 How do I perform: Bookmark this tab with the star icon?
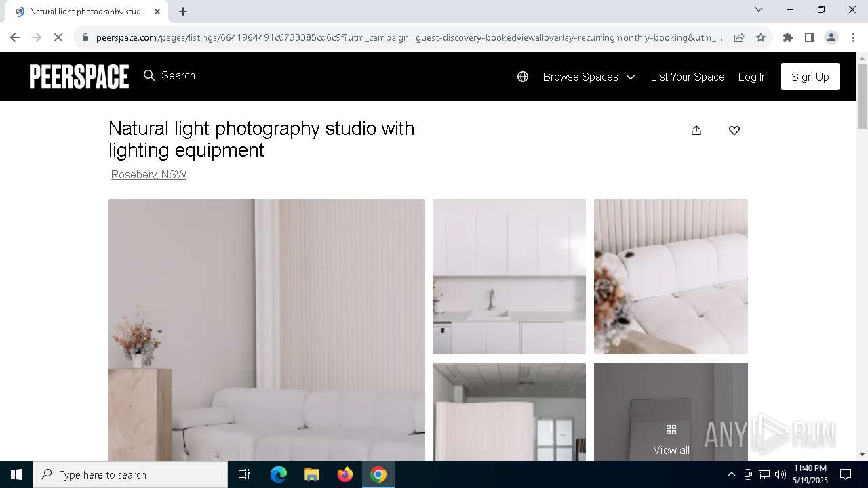761,37
